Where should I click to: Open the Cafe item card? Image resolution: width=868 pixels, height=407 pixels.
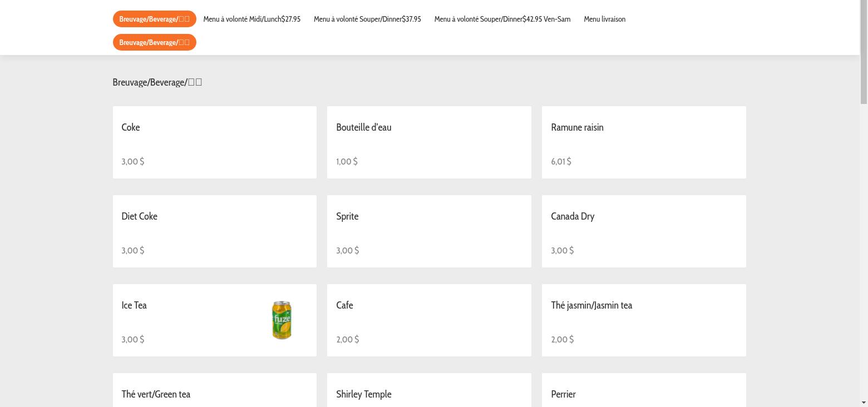tap(428, 320)
